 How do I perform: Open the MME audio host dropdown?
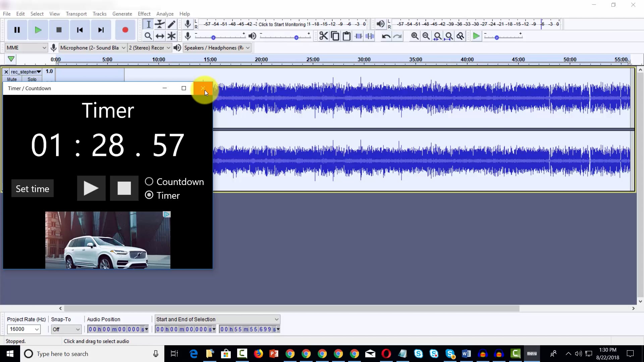tap(26, 48)
